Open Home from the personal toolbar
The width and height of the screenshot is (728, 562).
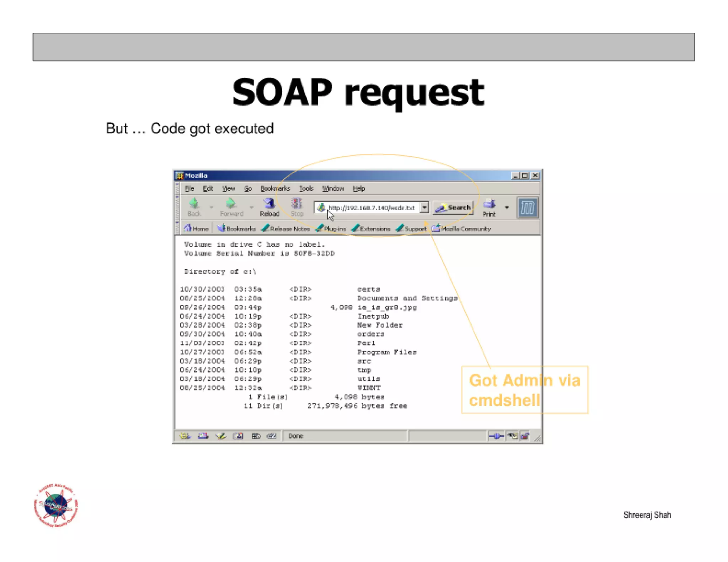coord(196,228)
